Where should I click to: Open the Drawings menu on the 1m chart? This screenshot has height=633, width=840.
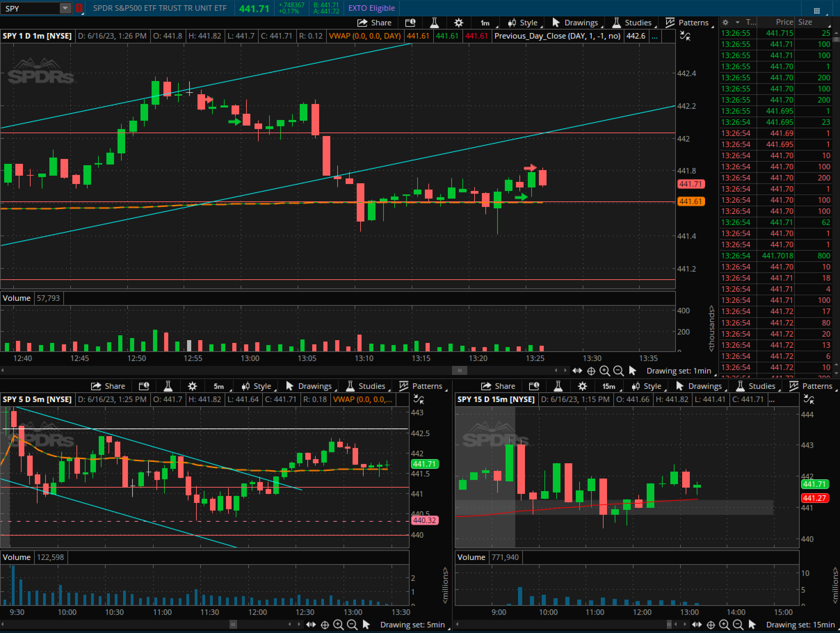[x=576, y=23]
